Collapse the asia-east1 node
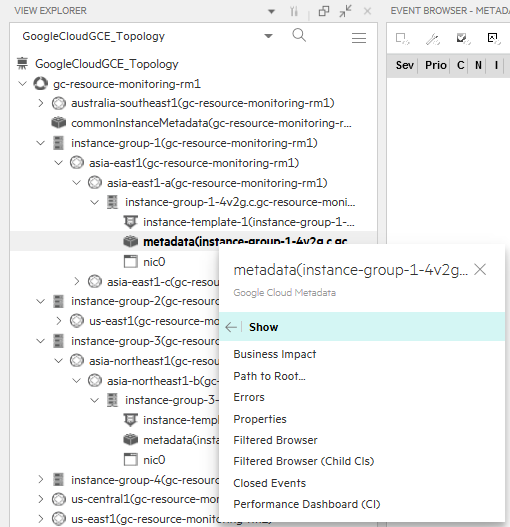510x527 pixels. [x=59, y=163]
